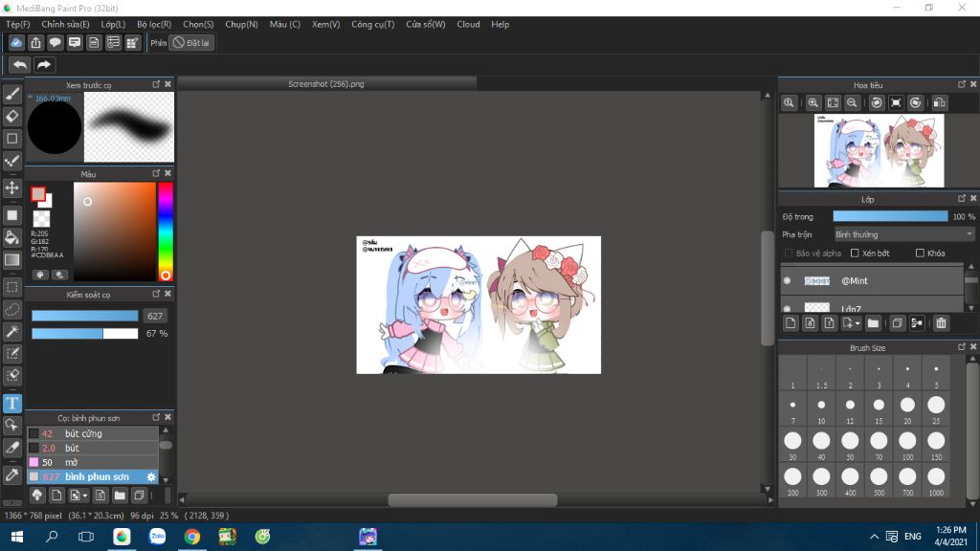Toggle Bảo vệ alpha checkbox
This screenshot has width=980, height=551.
[789, 253]
